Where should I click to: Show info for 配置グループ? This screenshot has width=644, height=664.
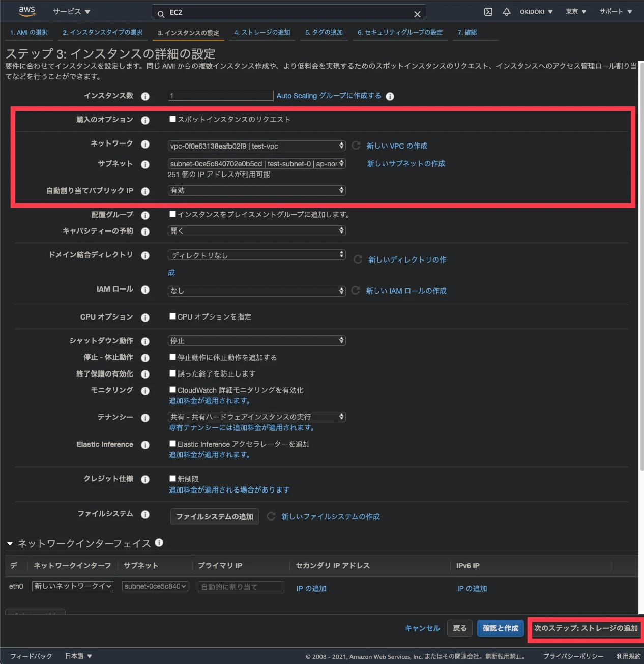click(x=145, y=215)
